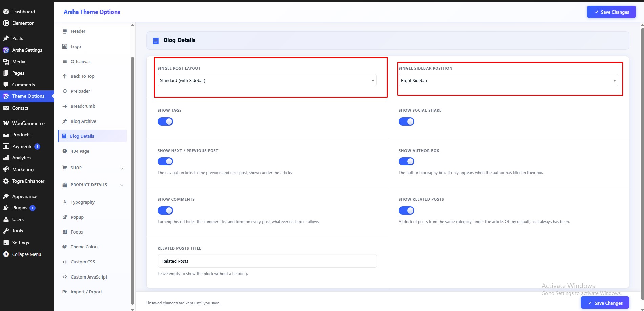The height and width of the screenshot is (311, 644).
Task: Turn off Show Related Posts switch
Action: click(x=407, y=210)
